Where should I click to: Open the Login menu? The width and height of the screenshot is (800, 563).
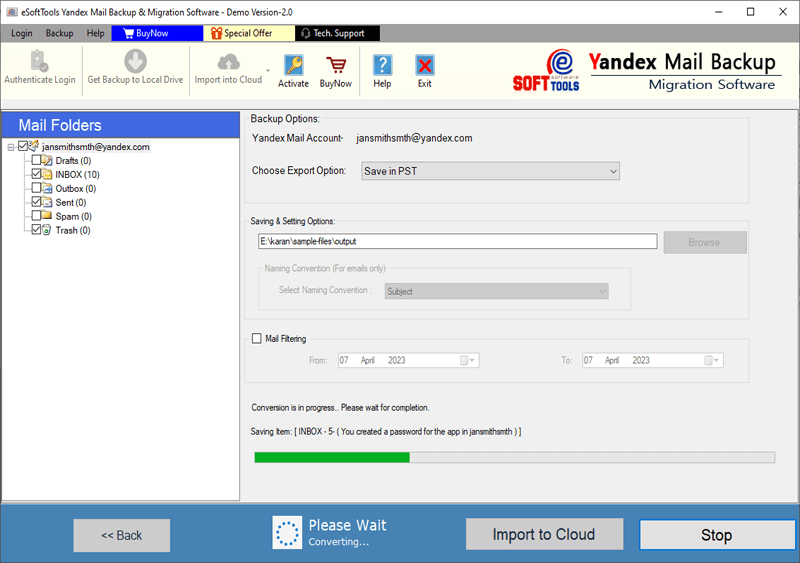tap(21, 33)
